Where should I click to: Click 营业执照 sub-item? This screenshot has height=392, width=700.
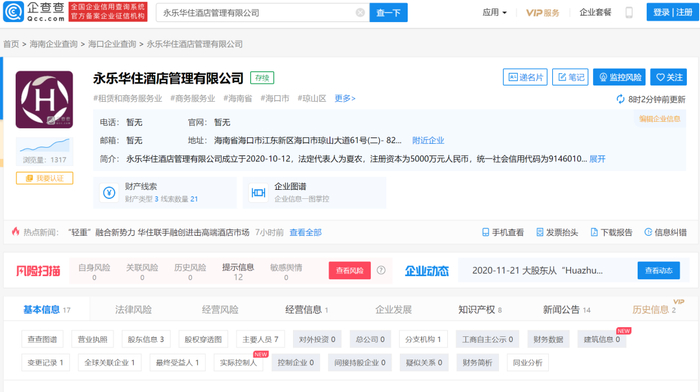coord(92,339)
